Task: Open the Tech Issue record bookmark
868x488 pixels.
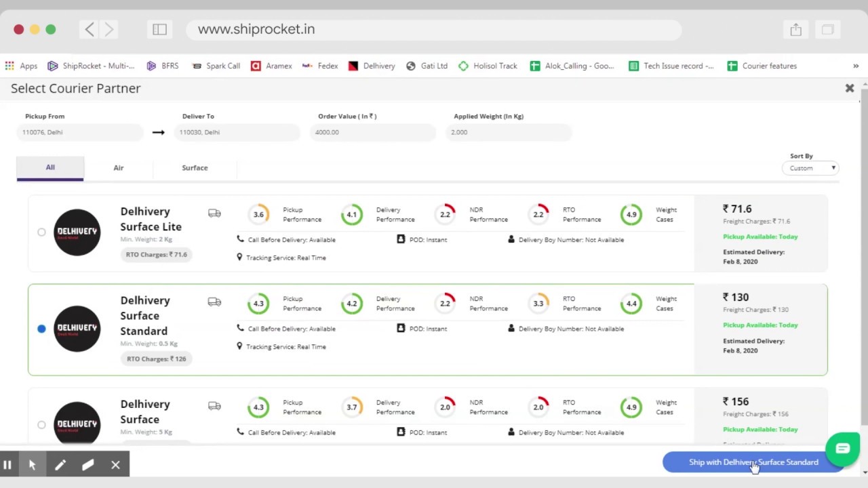Action: tap(671, 66)
